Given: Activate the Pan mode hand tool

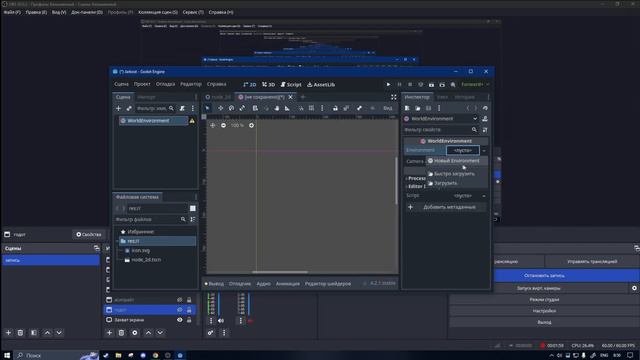Looking at the screenshot, I should [277, 108].
